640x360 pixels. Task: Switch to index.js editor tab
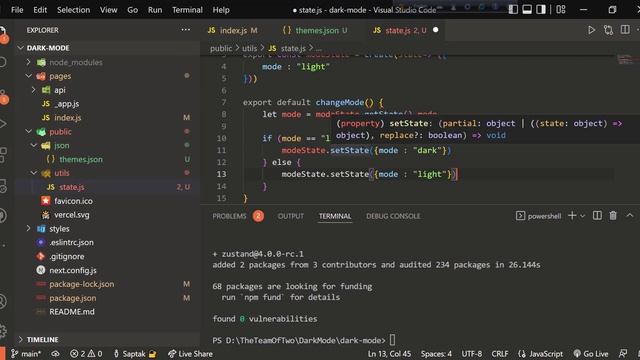[233, 30]
